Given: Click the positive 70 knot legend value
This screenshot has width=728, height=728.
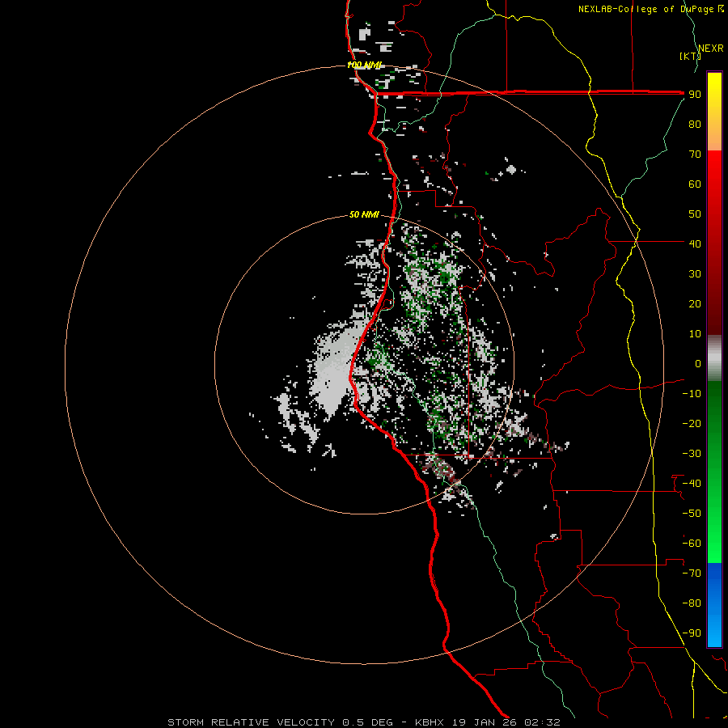Looking at the screenshot, I should (695, 154).
